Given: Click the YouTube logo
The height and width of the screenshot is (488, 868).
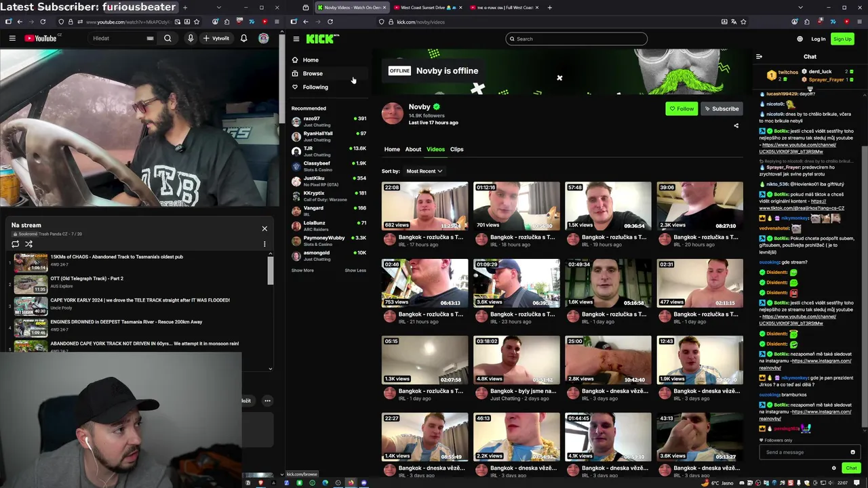Looking at the screenshot, I should [x=41, y=39].
